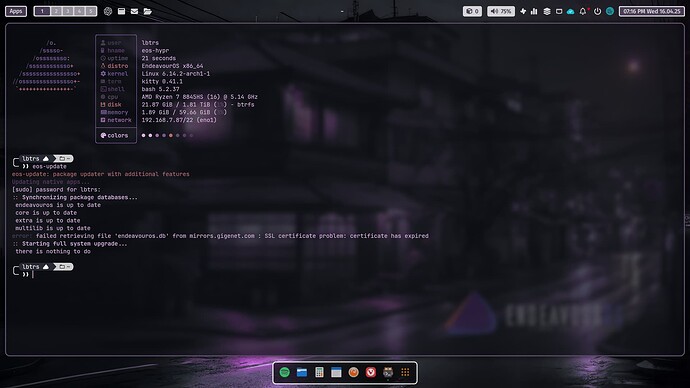Open the bar chart system monitor icon
The height and width of the screenshot is (388, 690).
click(534, 11)
